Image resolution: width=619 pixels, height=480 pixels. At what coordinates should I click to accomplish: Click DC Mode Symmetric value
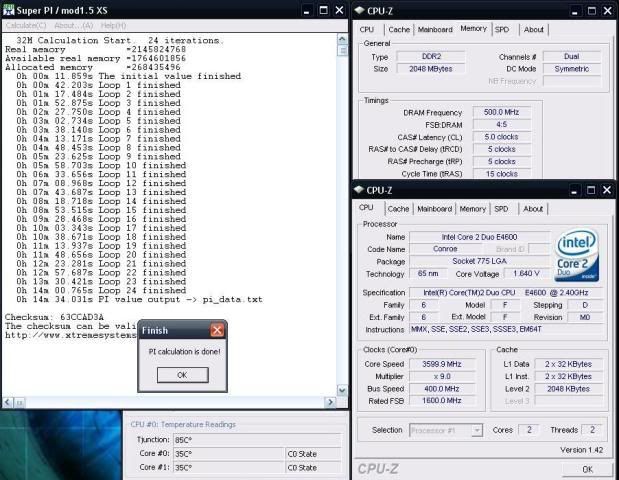(x=572, y=69)
